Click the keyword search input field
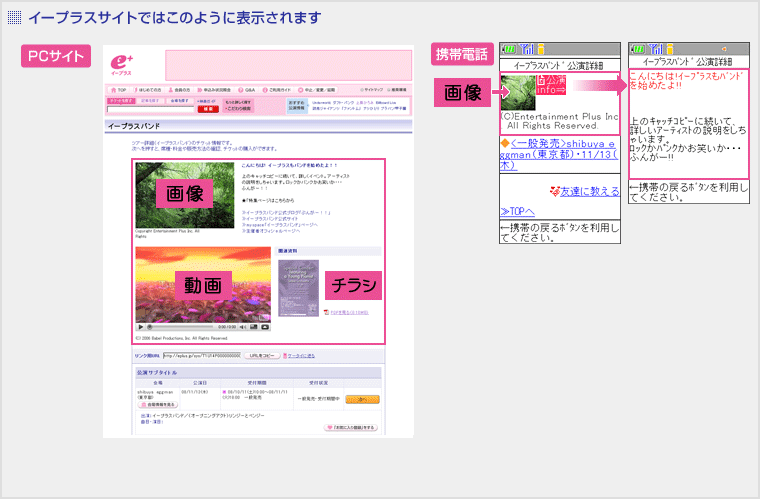Viewport: 760px width, 499px height. (x=150, y=109)
